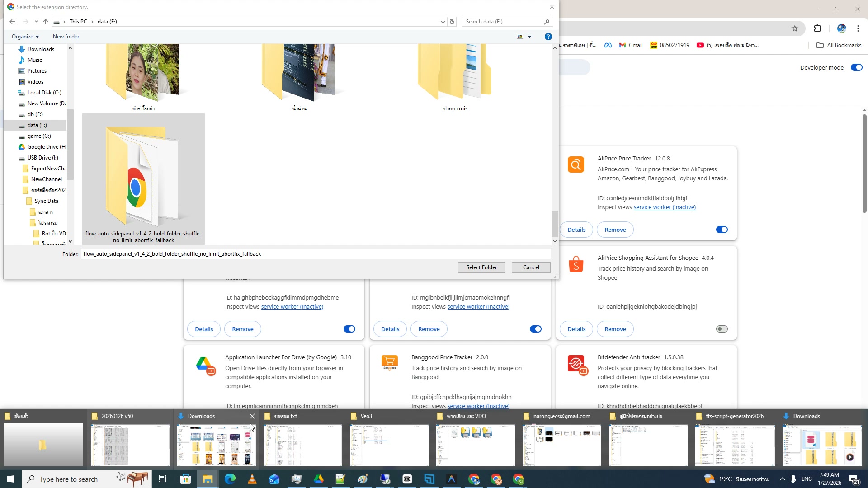Viewport: 868px width, 488px height.
Task: Open VLC from the taskbar
Action: click(x=252, y=479)
